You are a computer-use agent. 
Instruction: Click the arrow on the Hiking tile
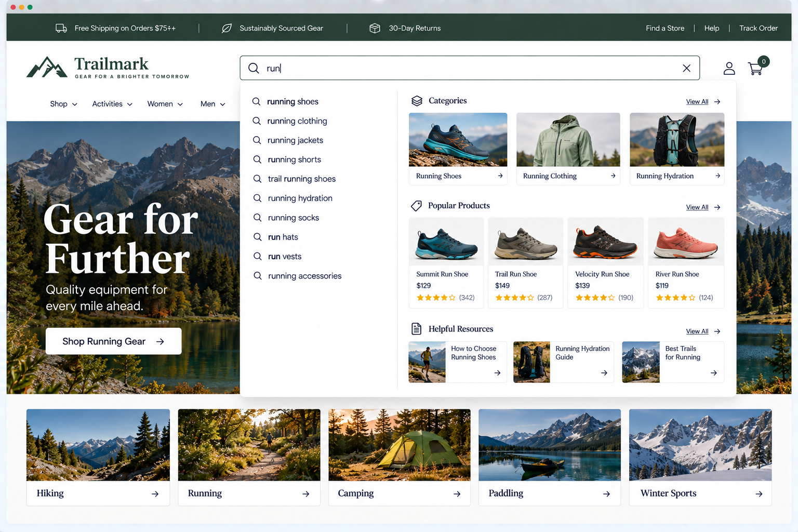[x=155, y=494]
